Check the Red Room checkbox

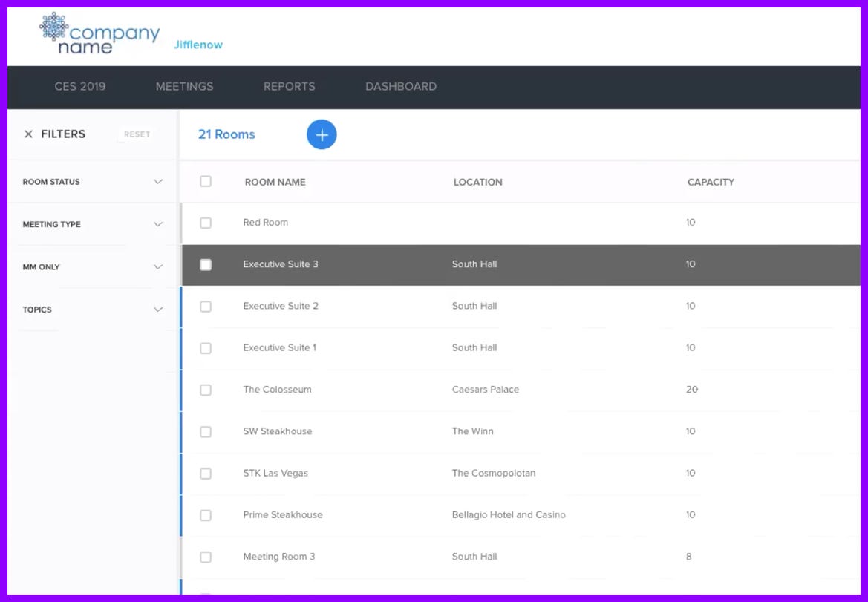coord(206,222)
